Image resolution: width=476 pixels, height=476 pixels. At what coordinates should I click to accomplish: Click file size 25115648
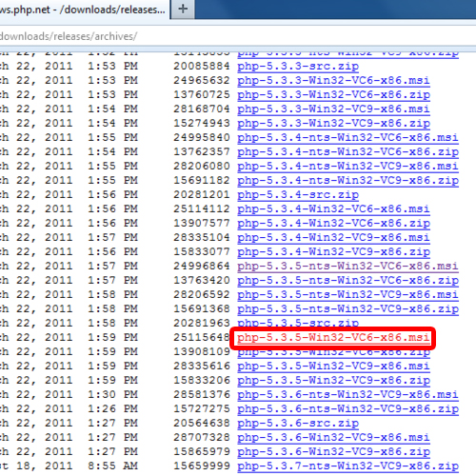point(202,337)
